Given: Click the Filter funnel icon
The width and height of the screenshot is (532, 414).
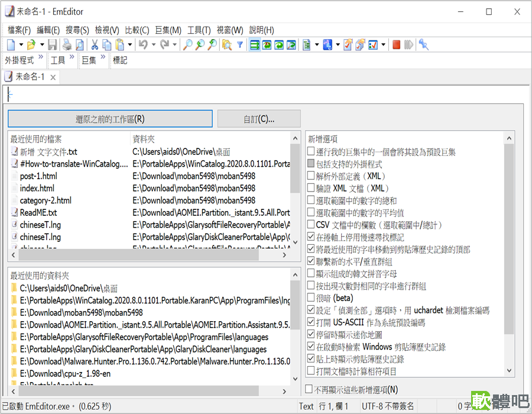Looking at the screenshot, I should 240,45.
